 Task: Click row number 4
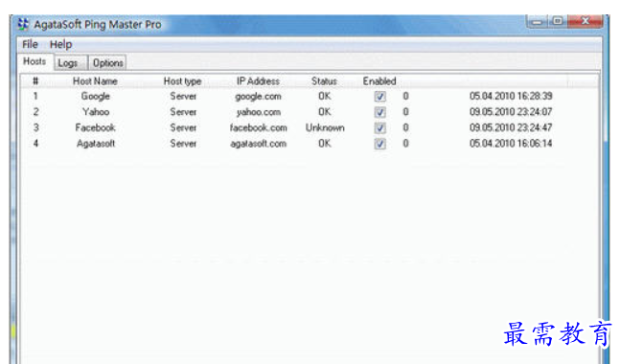(35, 144)
